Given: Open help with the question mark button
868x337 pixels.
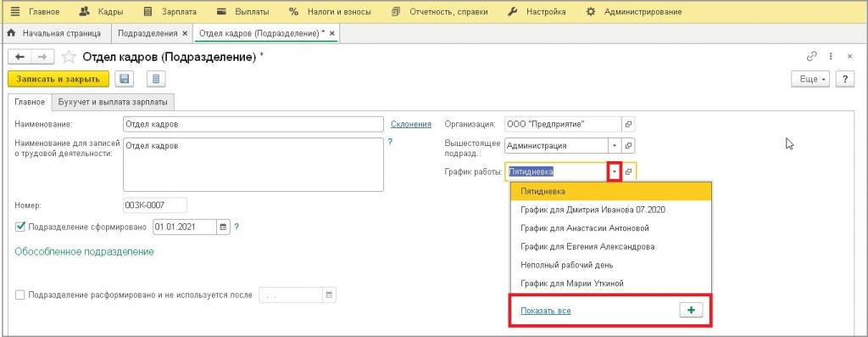Looking at the screenshot, I should [x=845, y=79].
